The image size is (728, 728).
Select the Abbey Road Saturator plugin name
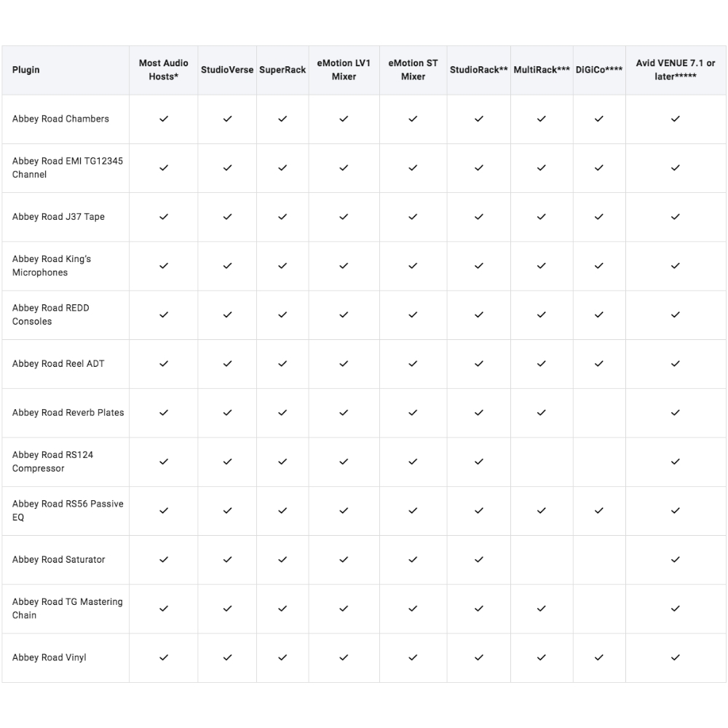point(59,559)
